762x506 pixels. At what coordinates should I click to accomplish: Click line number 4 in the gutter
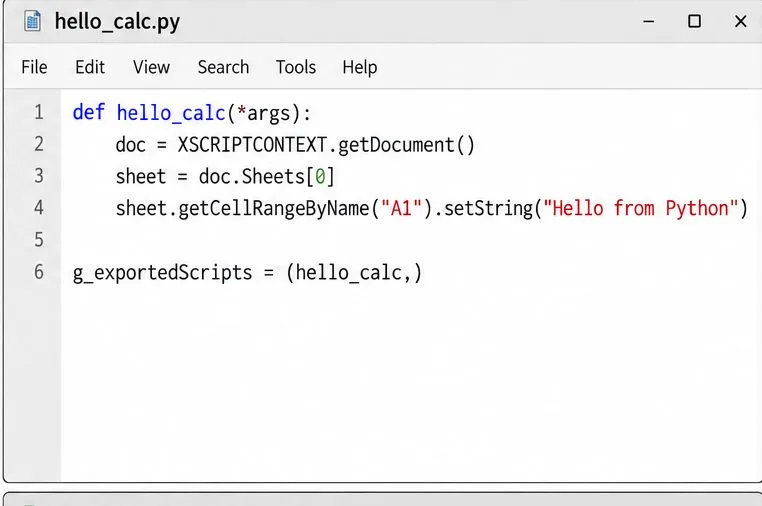pos(39,208)
